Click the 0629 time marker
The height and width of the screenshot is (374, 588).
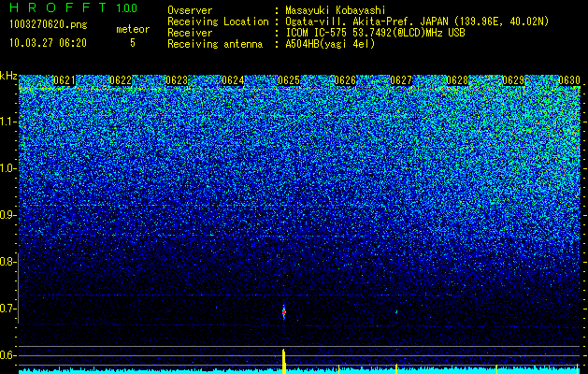click(x=513, y=80)
